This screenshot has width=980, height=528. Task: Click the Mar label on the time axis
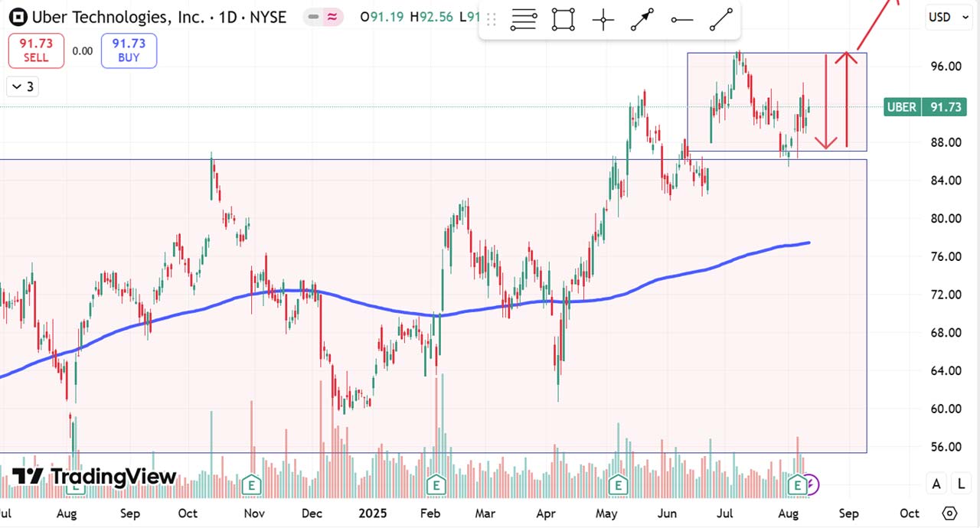(485, 513)
